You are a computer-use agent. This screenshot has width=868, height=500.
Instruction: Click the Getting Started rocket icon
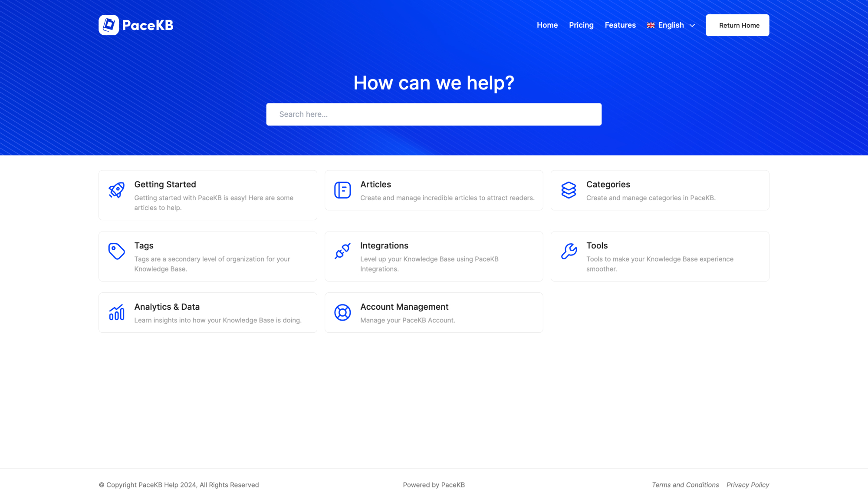pyautogui.click(x=116, y=189)
